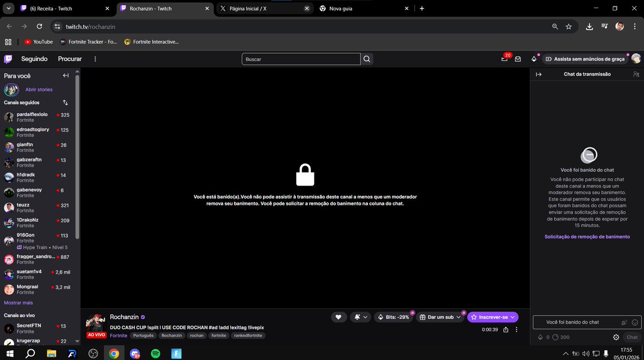Close the Página Inicial / X tab

click(307, 9)
